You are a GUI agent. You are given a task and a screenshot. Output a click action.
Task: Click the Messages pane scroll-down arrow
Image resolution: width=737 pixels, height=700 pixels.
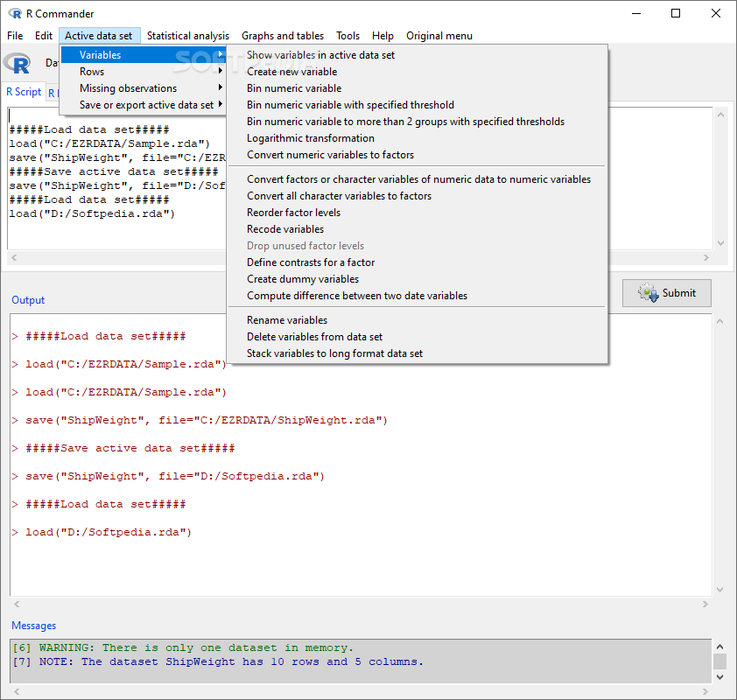pos(719,677)
